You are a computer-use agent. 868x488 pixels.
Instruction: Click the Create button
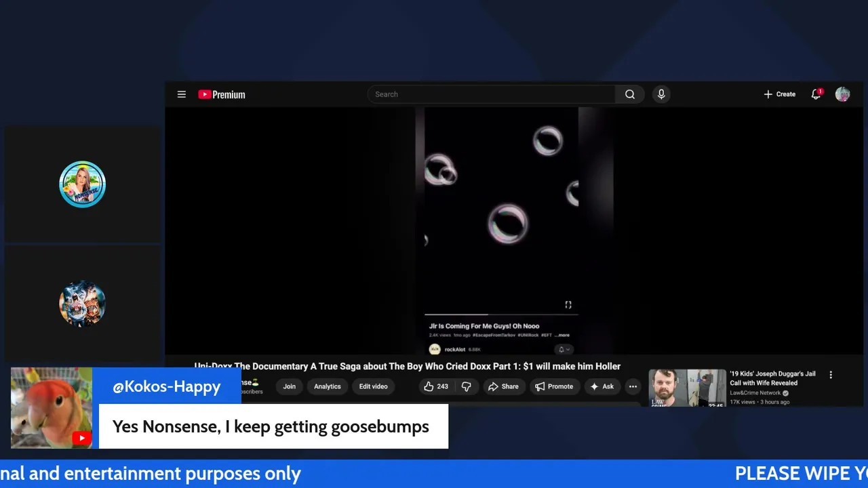coord(780,94)
